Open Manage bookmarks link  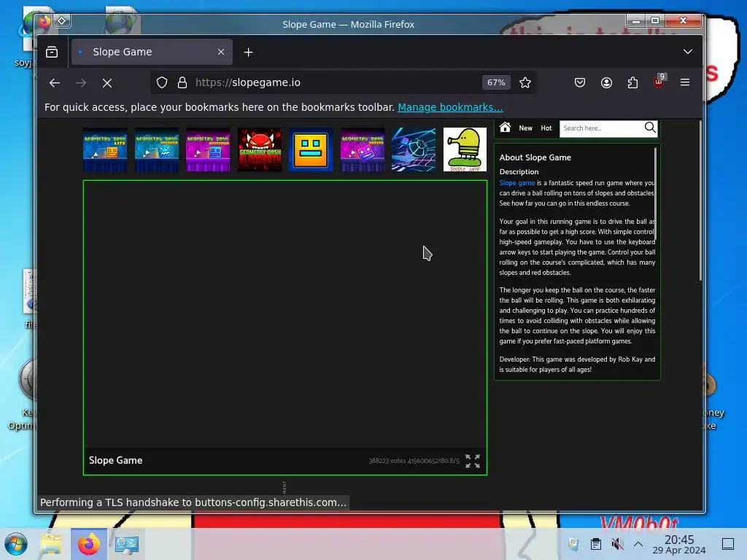pyautogui.click(x=450, y=107)
